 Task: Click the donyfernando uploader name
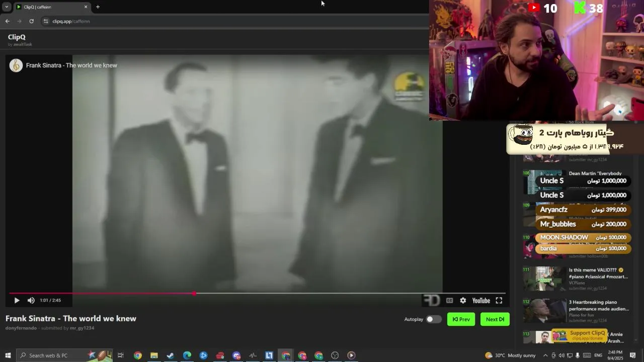point(21,328)
